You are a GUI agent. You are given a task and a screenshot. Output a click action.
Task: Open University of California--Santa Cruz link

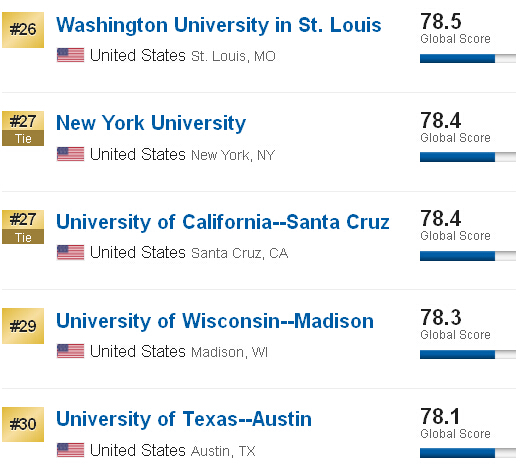coord(223,222)
